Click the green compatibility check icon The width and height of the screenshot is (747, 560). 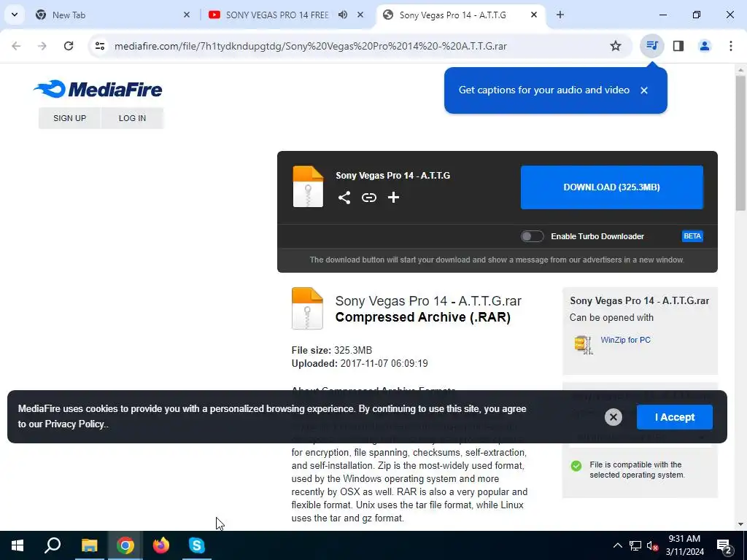576,466
